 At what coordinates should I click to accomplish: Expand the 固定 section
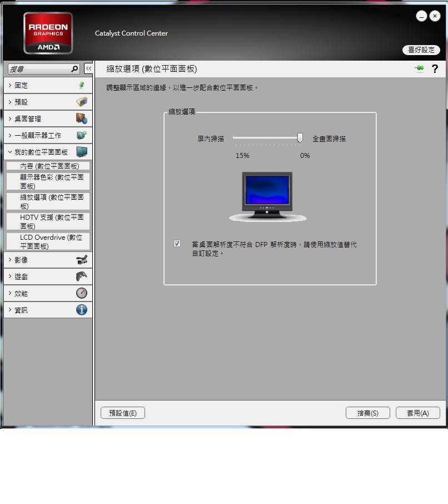pyautogui.click(x=10, y=85)
